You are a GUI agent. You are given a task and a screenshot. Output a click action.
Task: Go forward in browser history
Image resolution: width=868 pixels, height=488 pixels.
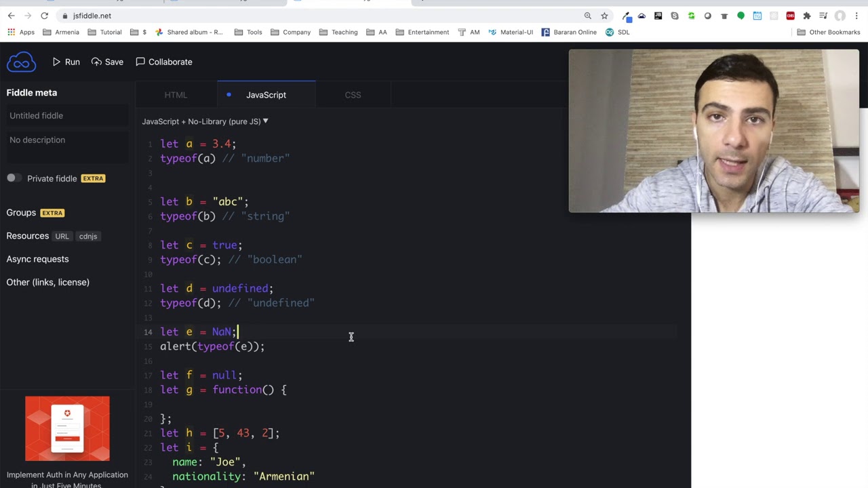click(x=27, y=16)
